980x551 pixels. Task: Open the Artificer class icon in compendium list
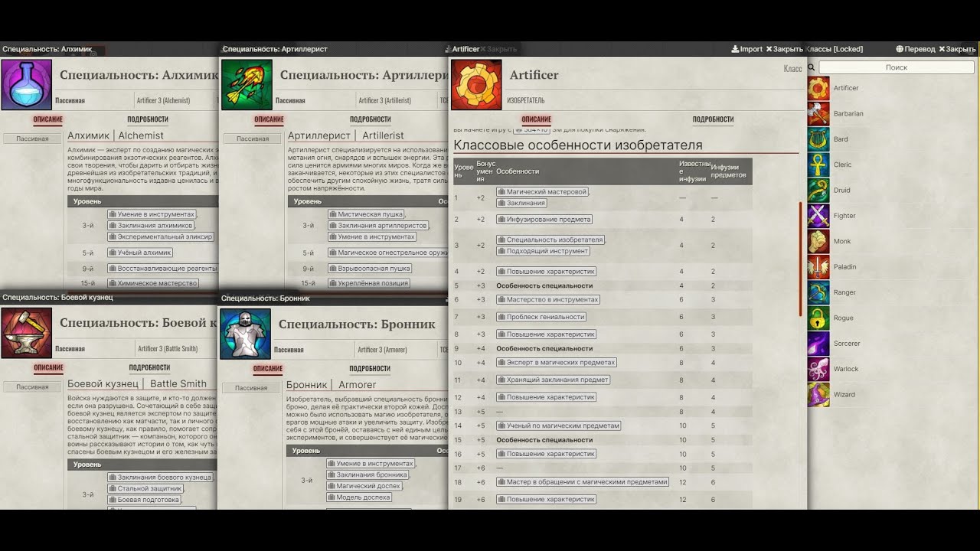(x=818, y=88)
